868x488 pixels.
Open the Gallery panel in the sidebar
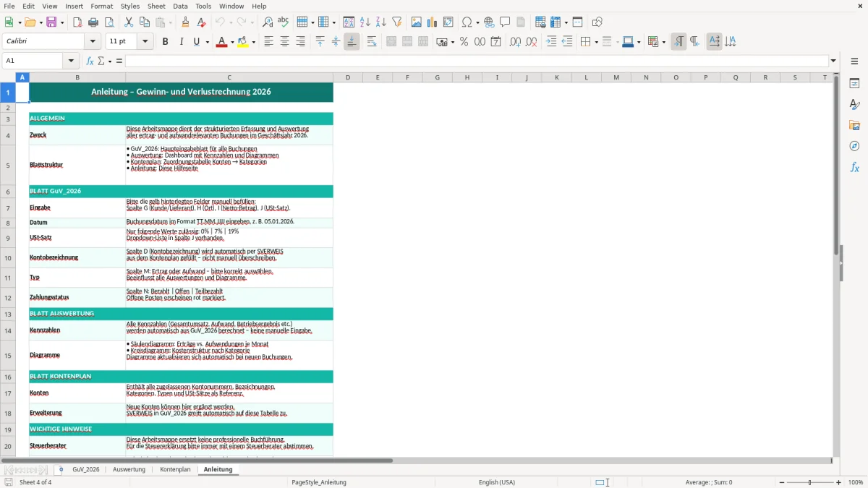click(854, 125)
